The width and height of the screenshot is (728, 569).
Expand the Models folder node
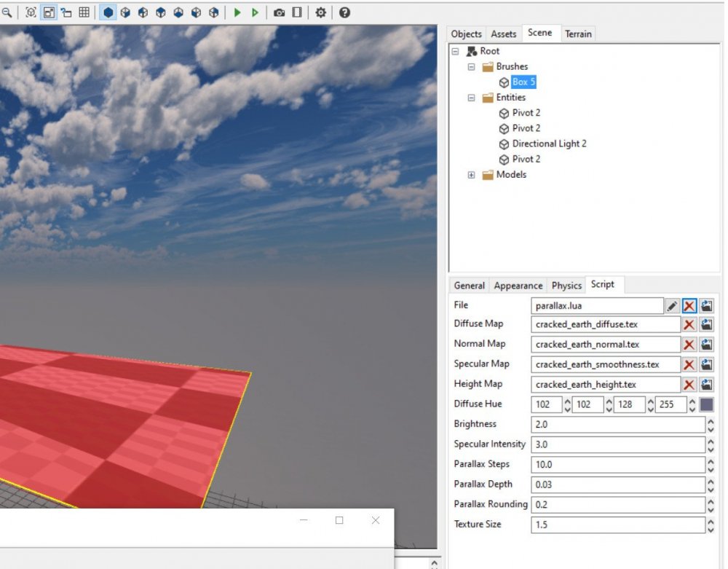tap(471, 175)
